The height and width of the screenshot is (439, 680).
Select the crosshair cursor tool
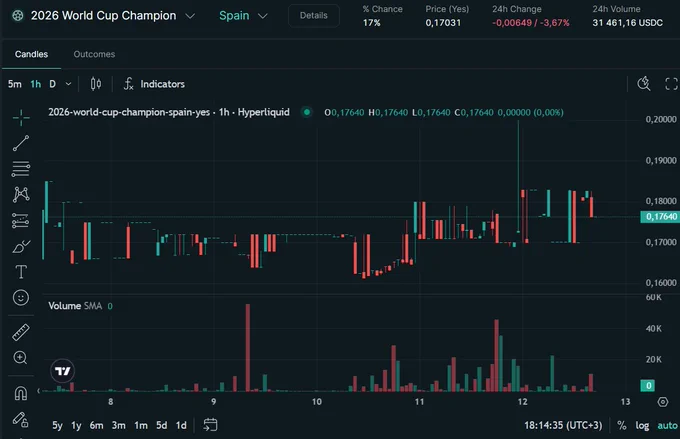click(21, 118)
